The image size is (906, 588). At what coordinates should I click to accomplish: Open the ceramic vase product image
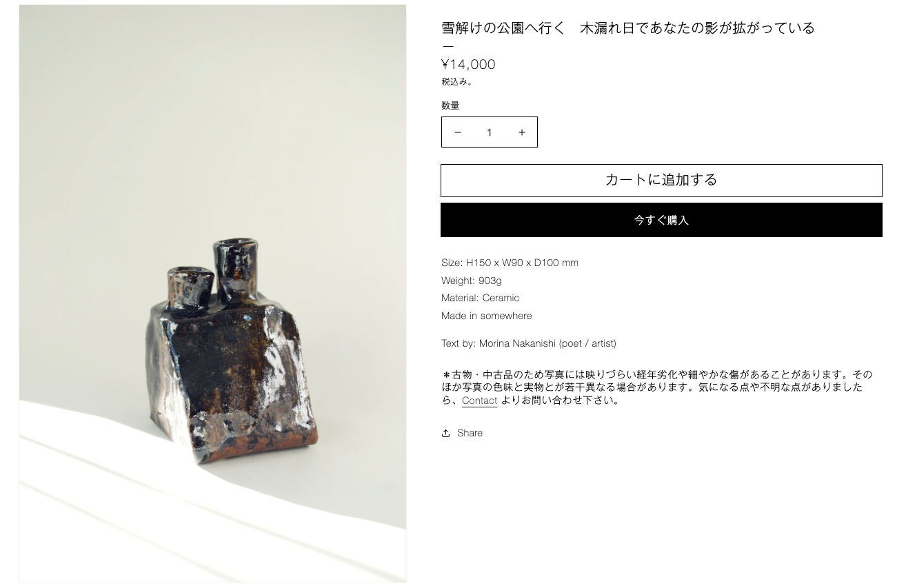coord(212,294)
